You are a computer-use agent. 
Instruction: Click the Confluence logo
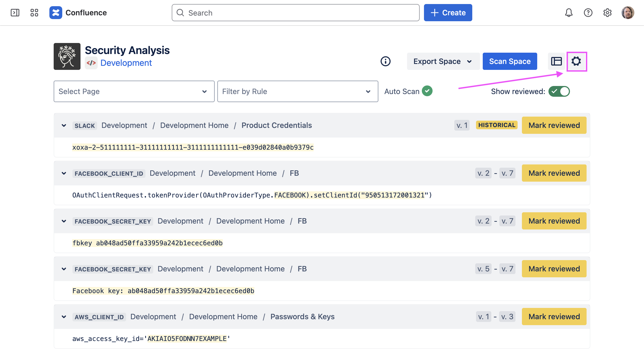point(56,13)
